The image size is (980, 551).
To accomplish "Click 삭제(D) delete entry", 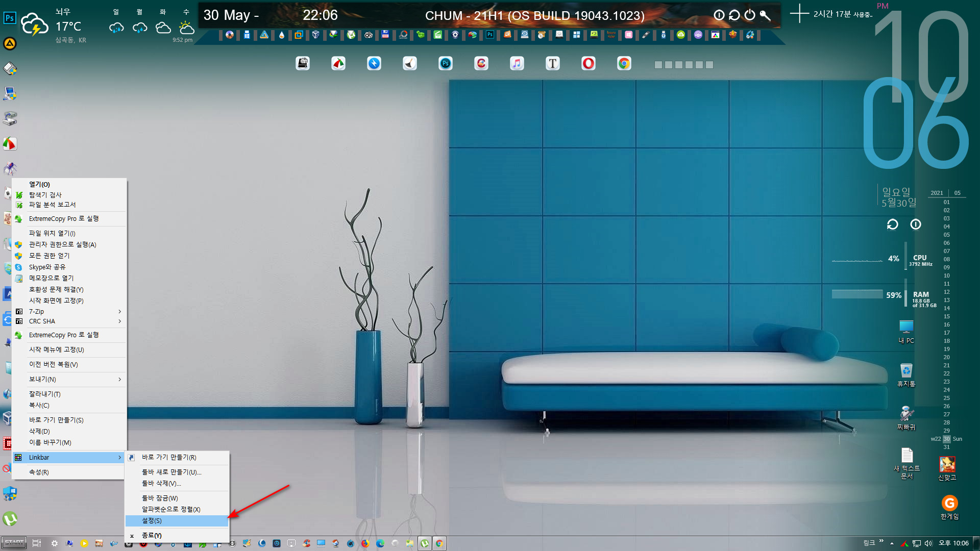I will 69,431.
